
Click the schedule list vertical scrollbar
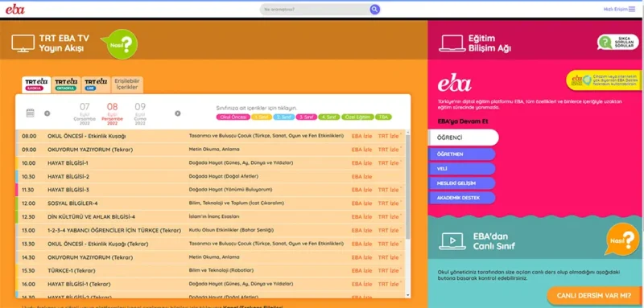[x=408, y=187]
